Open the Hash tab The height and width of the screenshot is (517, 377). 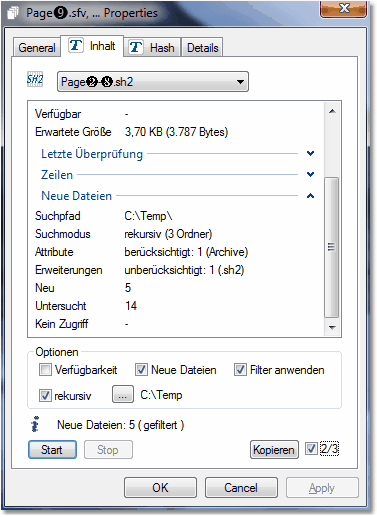(152, 48)
